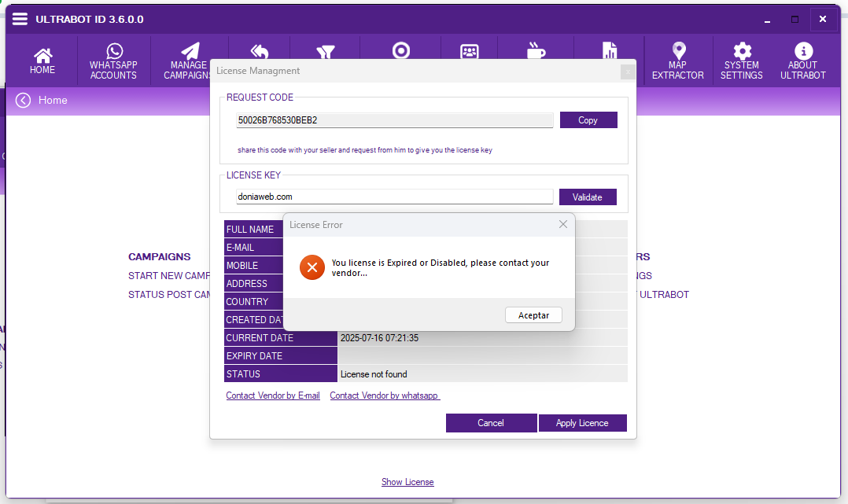Click Aceptar in License Error dialog

point(533,315)
